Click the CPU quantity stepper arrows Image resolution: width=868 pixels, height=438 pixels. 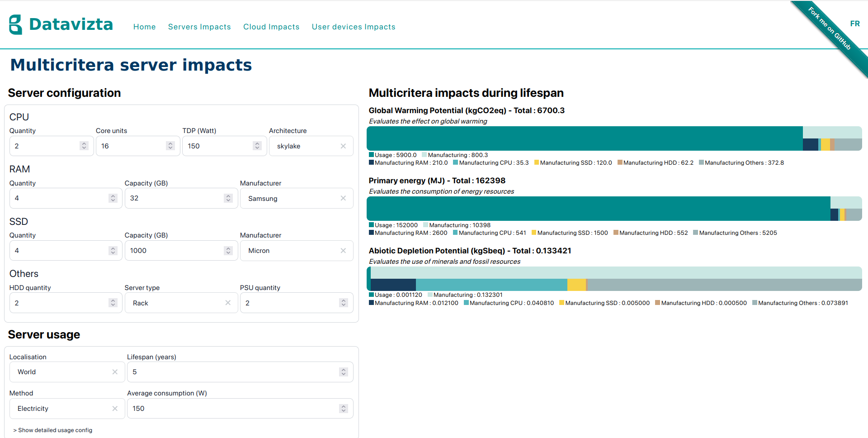tap(84, 146)
